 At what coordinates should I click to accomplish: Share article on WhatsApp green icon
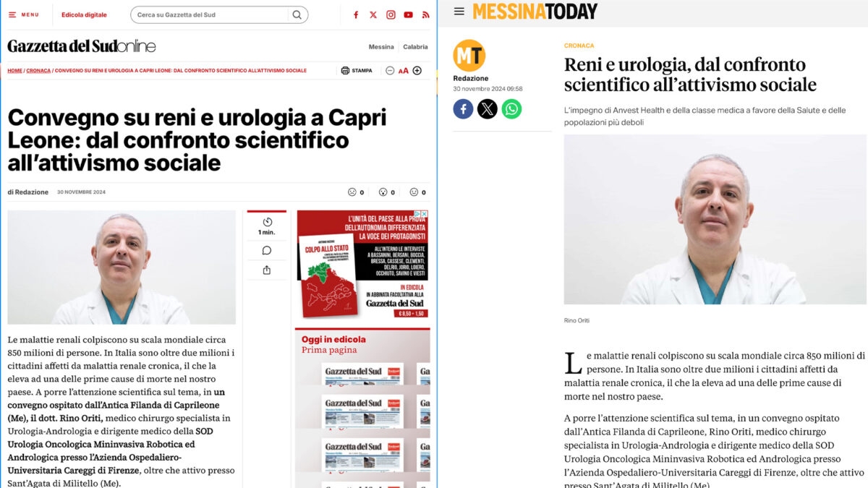[511, 109]
